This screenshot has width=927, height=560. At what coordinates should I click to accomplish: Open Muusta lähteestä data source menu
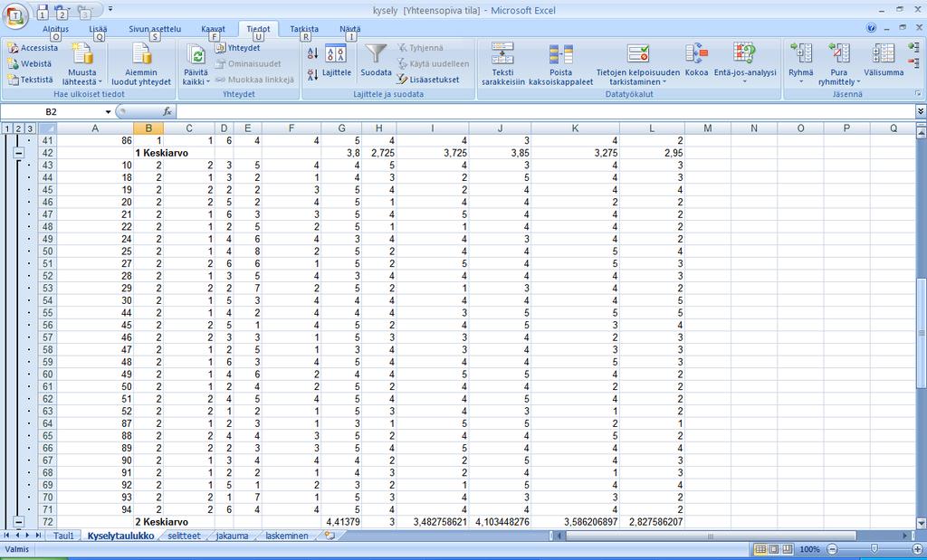82,64
